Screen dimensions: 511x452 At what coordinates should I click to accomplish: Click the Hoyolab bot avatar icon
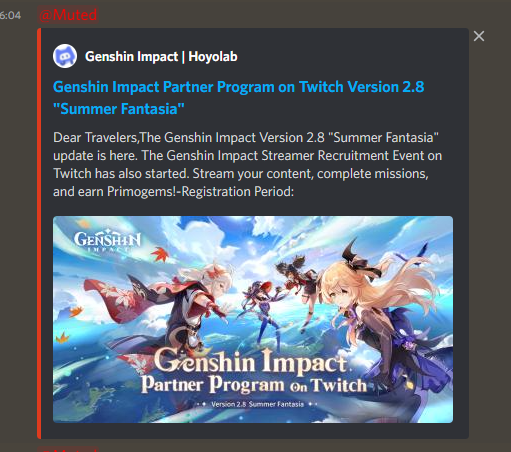[65, 56]
